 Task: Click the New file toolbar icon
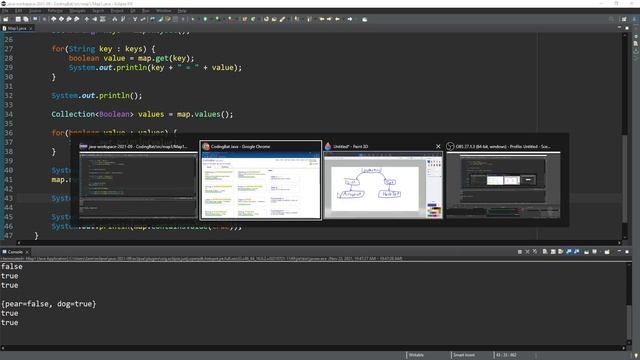[5, 19]
